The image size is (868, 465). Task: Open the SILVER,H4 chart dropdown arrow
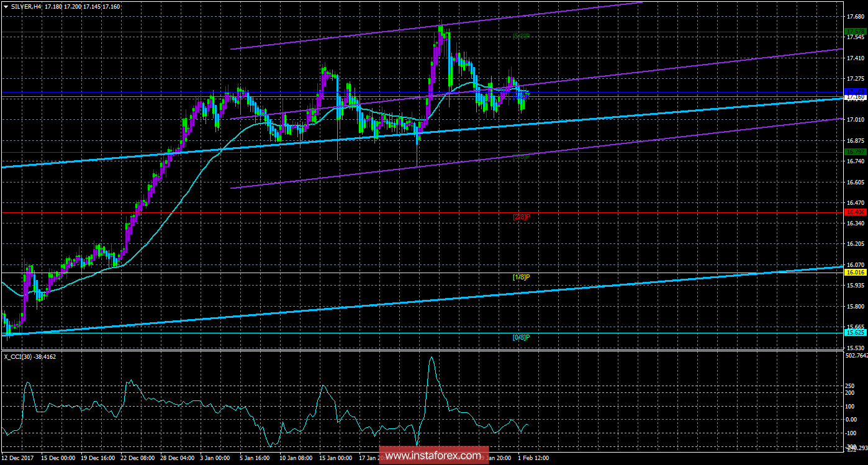click(6, 6)
